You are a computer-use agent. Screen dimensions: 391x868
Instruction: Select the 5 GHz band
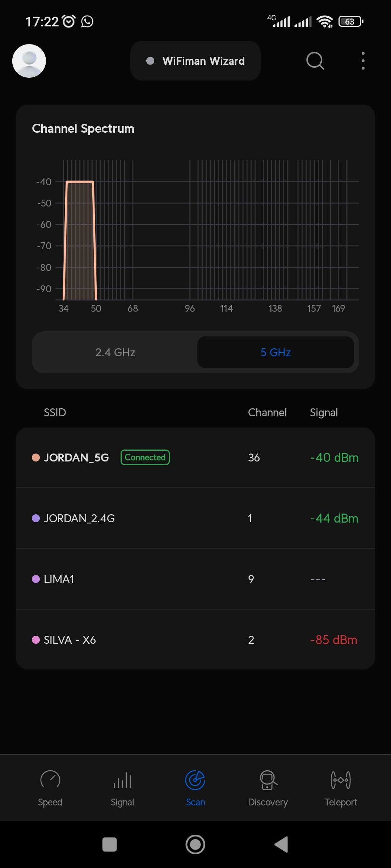click(276, 352)
